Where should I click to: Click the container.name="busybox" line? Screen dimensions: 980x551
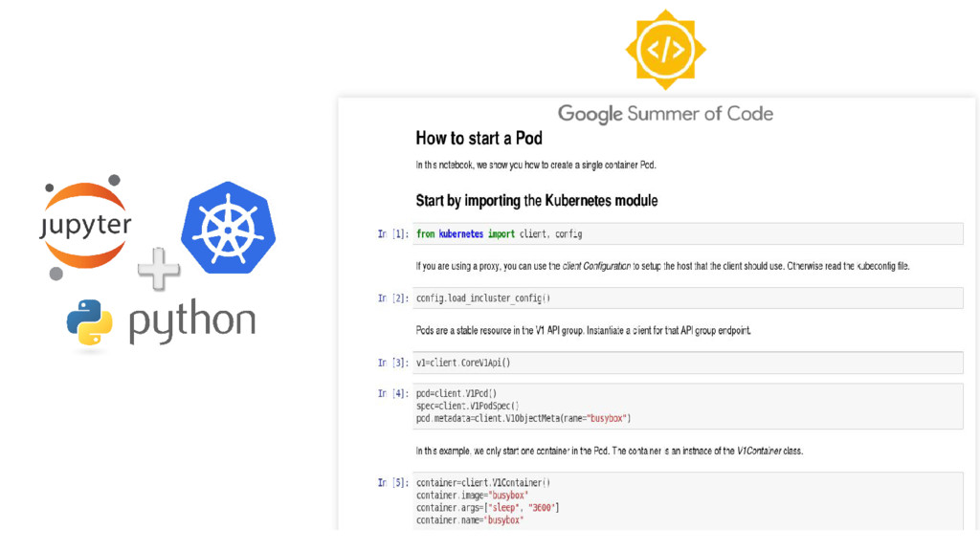point(470,520)
